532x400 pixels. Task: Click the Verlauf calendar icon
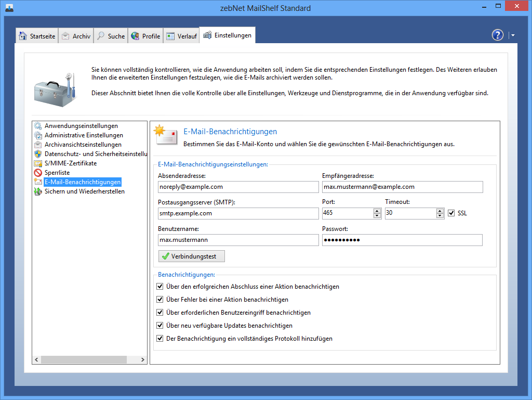tap(170, 36)
